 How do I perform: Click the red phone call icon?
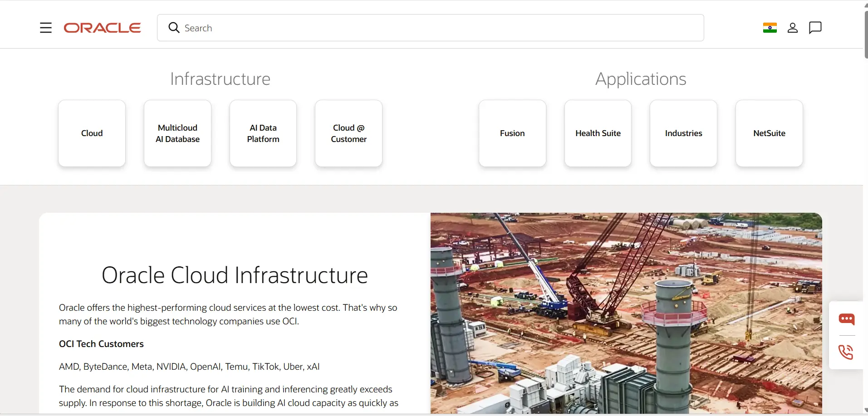[x=846, y=352]
